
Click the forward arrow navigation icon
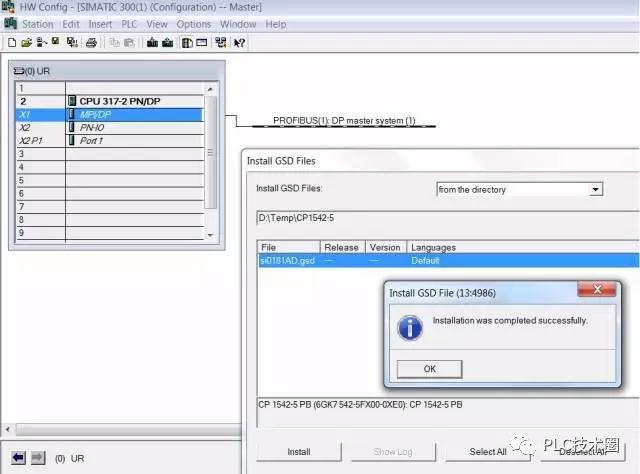click(38, 458)
